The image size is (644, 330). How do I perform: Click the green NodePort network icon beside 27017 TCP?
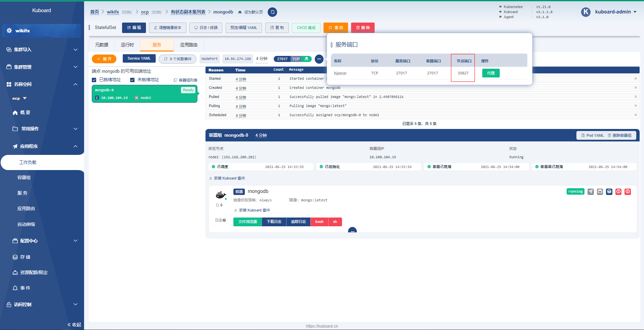click(x=306, y=59)
